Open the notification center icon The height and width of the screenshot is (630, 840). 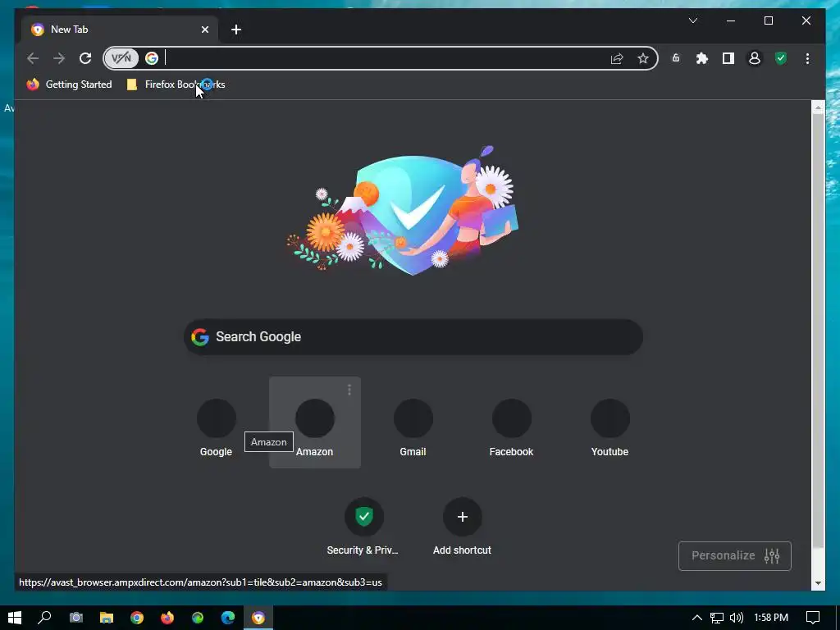[x=813, y=618]
